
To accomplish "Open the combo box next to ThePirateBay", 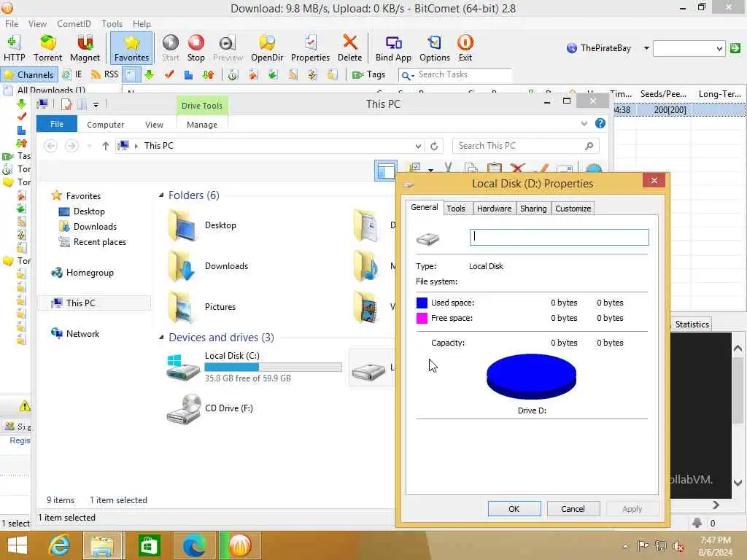I will 689,48.
